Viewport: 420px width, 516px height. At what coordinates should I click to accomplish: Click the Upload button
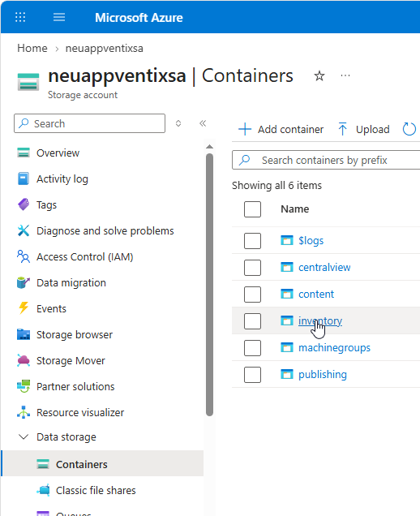363,129
